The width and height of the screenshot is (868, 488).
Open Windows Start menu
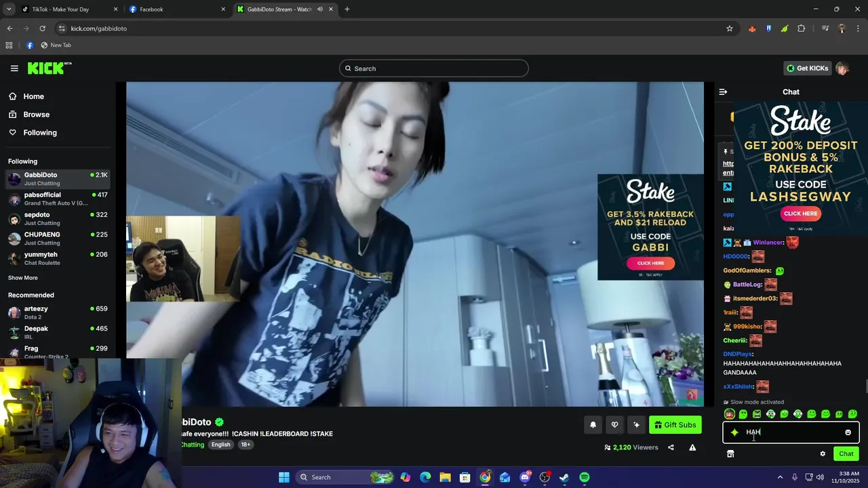click(x=284, y=477)
